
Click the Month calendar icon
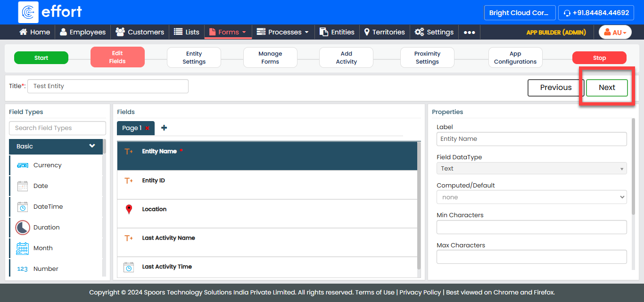(22, 248)
